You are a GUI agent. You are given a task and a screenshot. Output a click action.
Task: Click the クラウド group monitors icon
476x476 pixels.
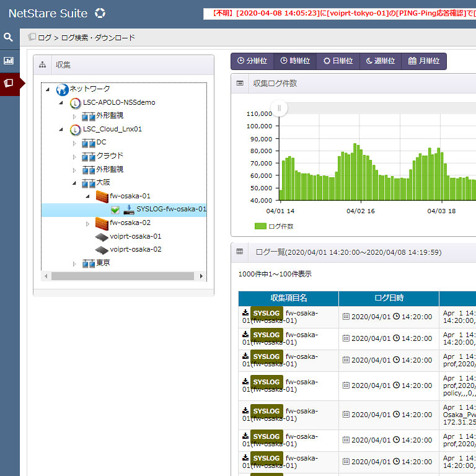coord(89,157)
